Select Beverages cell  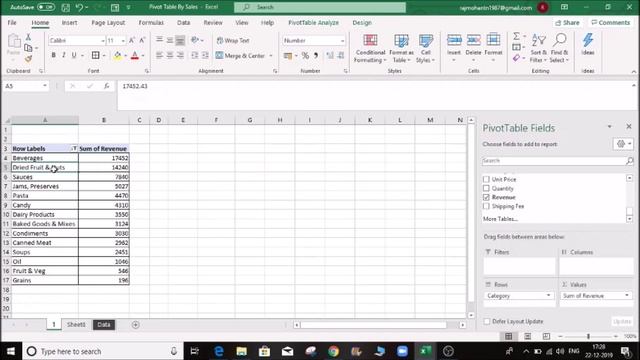[x=45, y=158]
